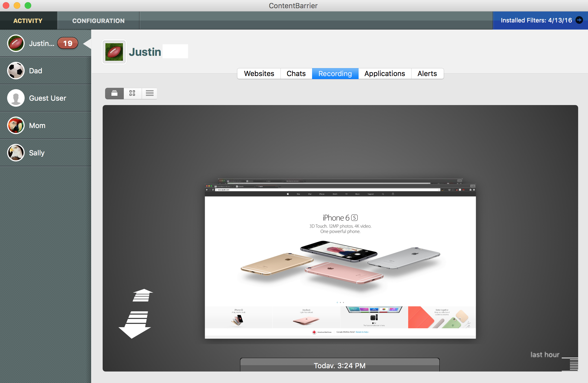Image resolution: width=588 pixels, height=383 pixels.
Task: Select Dad in the user sidebar
Action: [x=45, y=71]
